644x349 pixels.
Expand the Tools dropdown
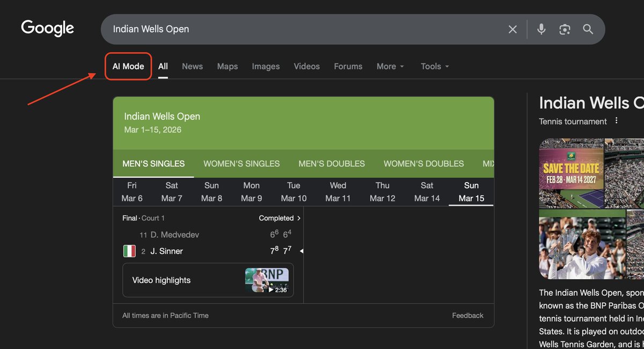(x=435, y=66)
